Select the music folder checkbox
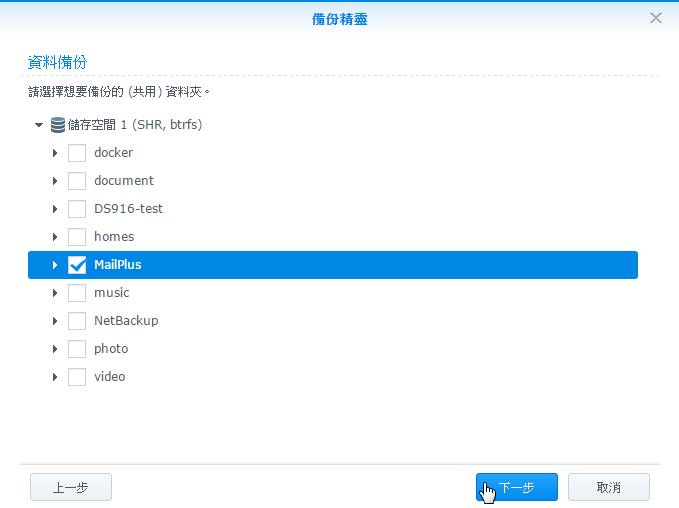This screenshot has width=679, height=508. pos(77,293)
